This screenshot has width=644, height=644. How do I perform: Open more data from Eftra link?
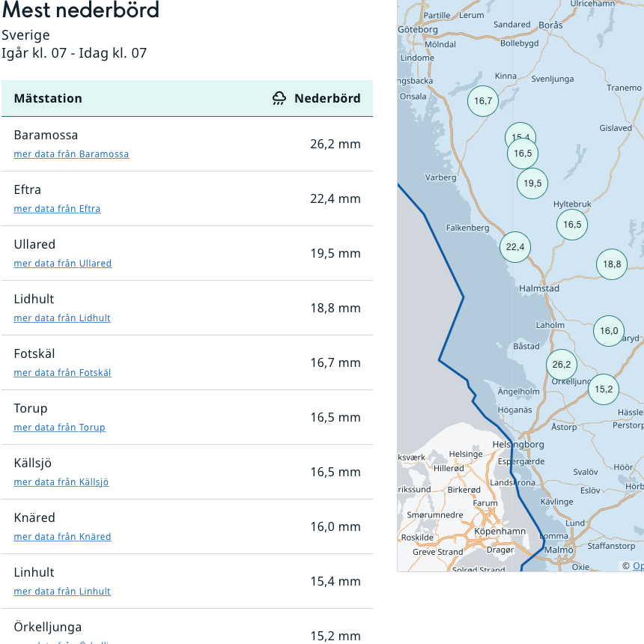pyautogui.click(x=57, y=209)
